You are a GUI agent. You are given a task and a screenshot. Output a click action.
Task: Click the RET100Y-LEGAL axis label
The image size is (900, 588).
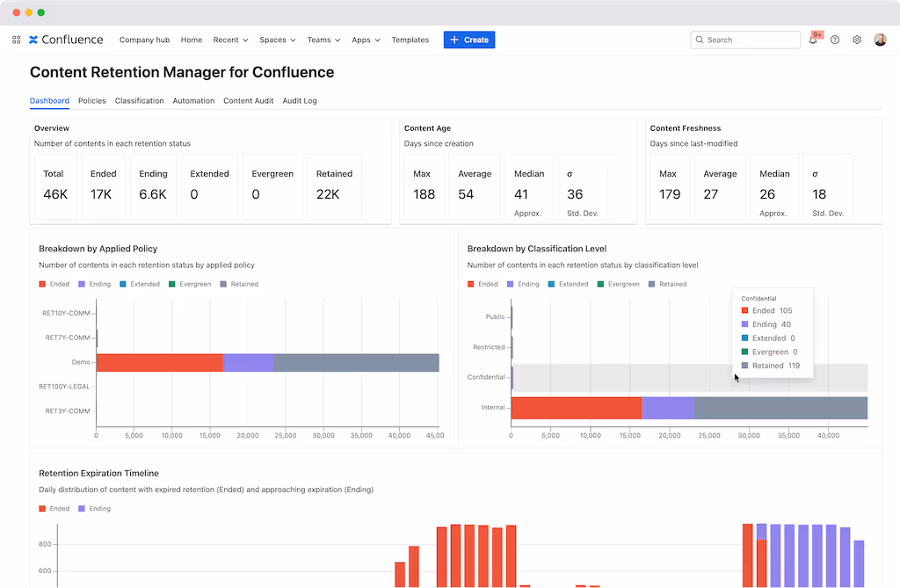pyautogui.click(x=64, y=387)
